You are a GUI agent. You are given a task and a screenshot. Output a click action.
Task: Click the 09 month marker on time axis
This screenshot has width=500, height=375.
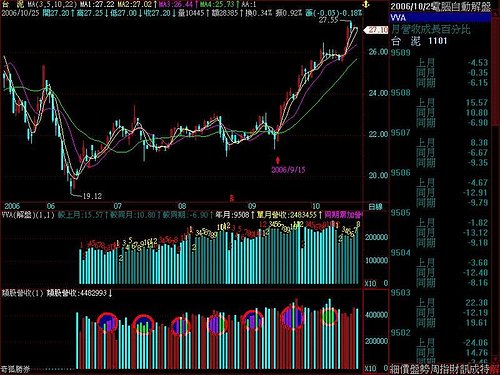click(252, 206)
